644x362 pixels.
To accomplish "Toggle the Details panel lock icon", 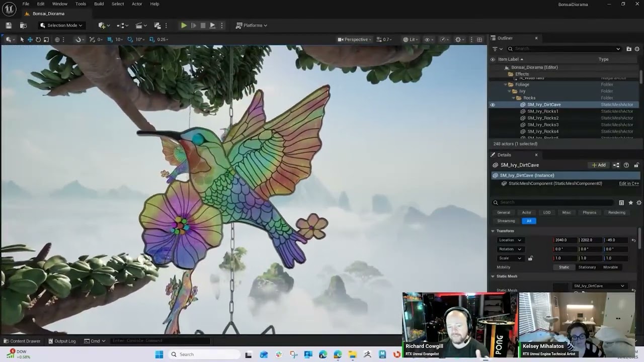I will [x=636, y=165].
